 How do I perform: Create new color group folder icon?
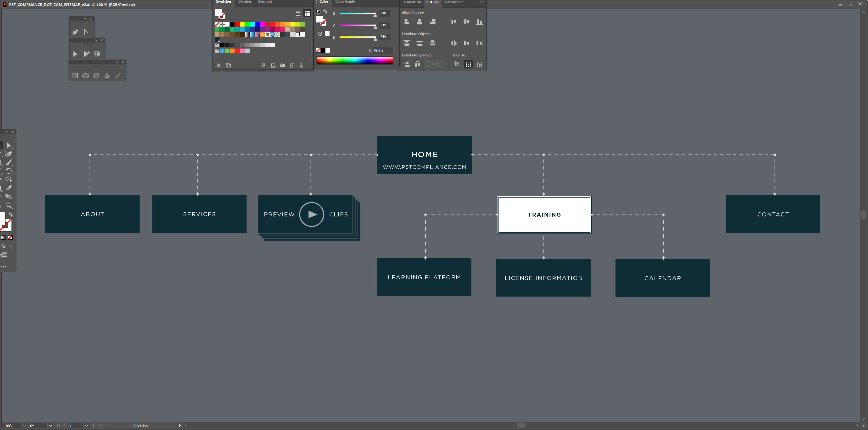283,65
